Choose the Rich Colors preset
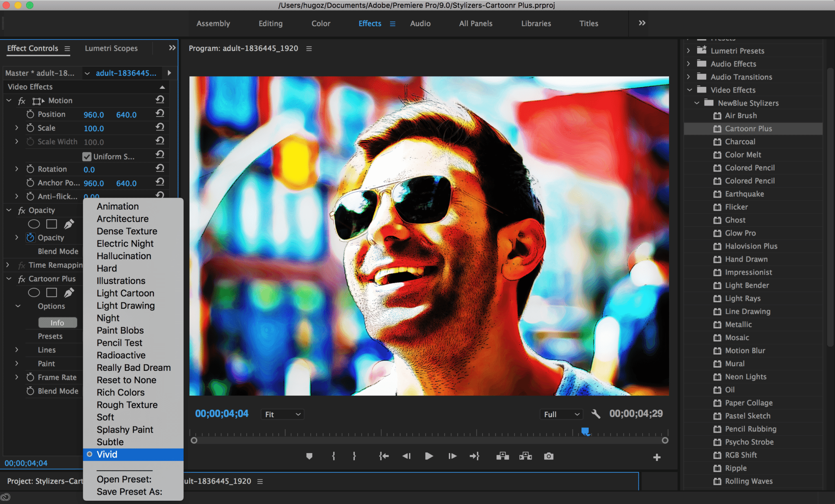Viewport: 835px width, 504px height. [x=121, y=392]
